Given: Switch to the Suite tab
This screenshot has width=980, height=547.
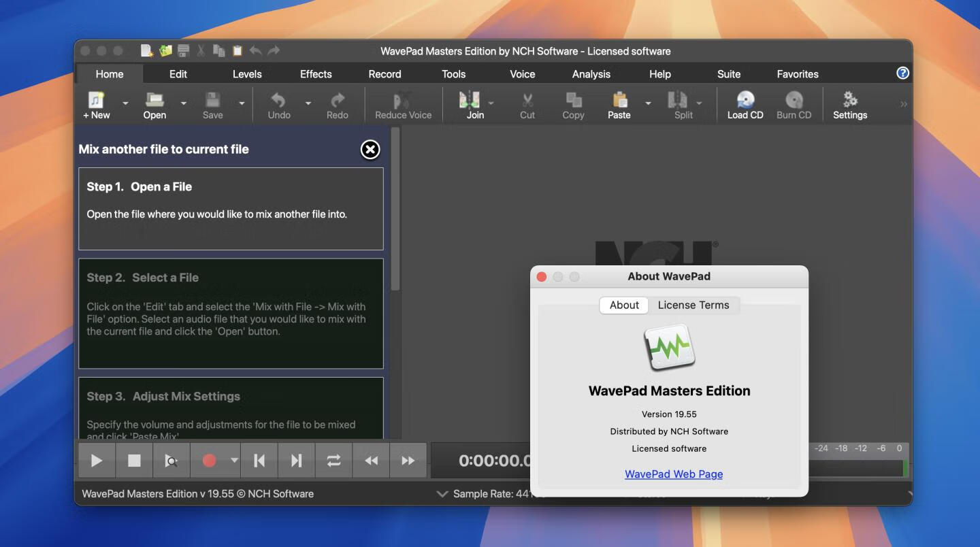Looking at the screenshot, I should click(x=729, y=73).
